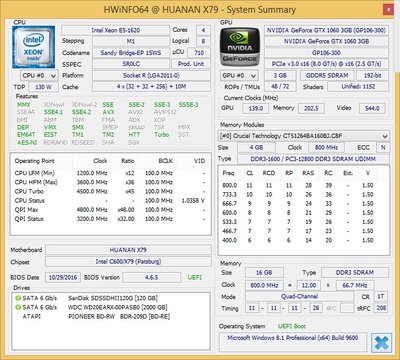Open the GPU #0 selector dropdown

pyautogui.click(x=239, y=76)
